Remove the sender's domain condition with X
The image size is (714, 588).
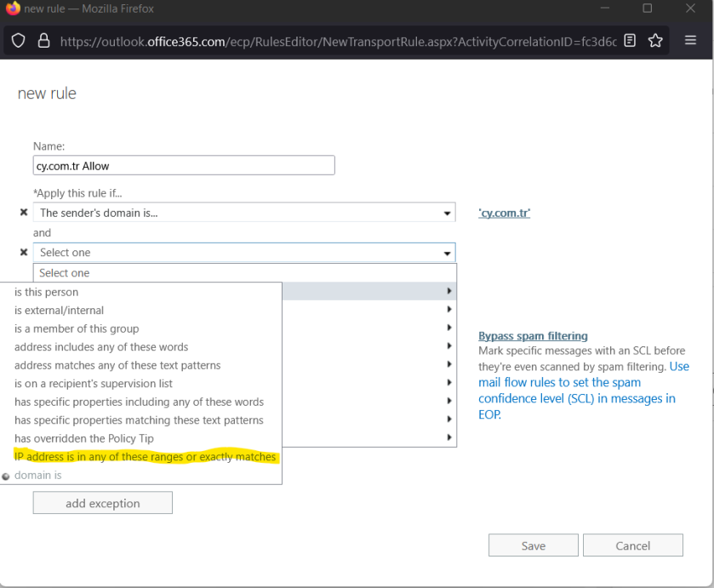coord(24,213)
